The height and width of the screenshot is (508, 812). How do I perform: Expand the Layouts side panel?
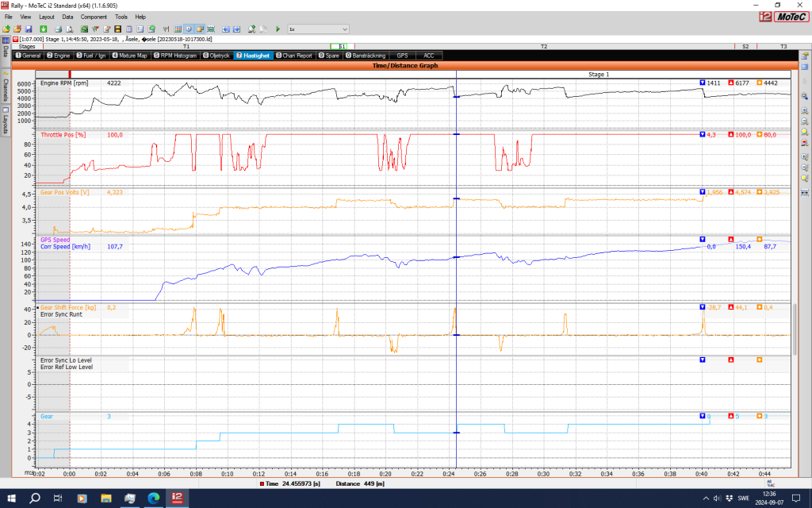click(6, 121)
